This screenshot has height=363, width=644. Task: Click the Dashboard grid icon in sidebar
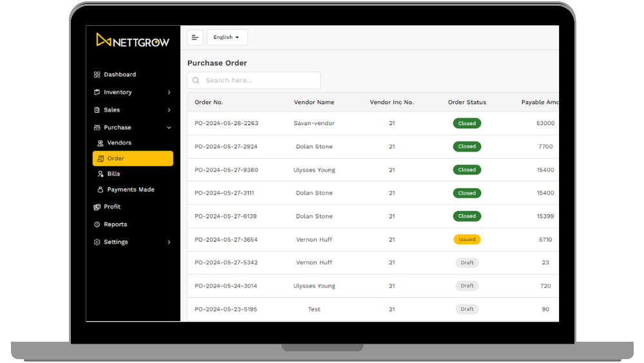[97, 75]
